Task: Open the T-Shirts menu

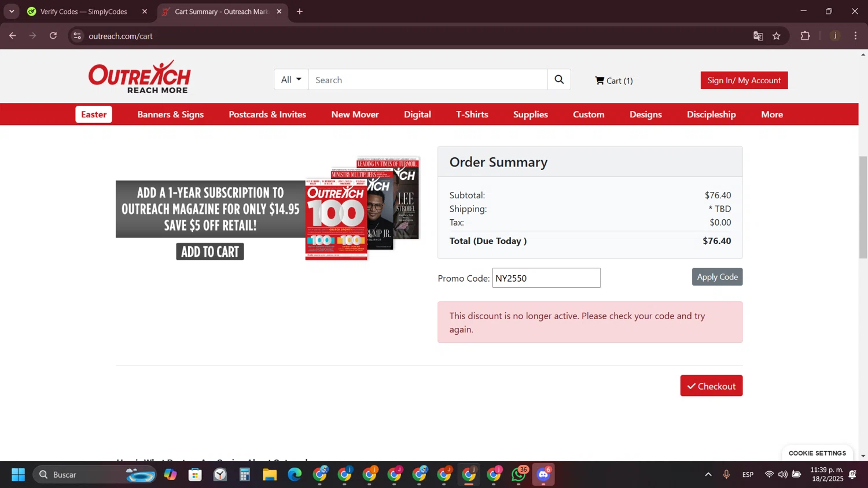Action: tap(472, 114)
